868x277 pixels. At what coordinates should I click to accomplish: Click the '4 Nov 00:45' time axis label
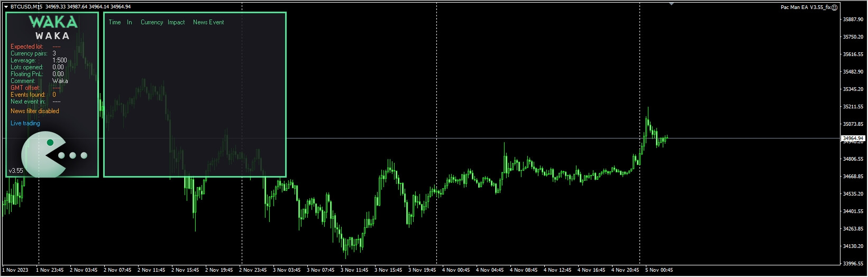click(x=456, y=270)
